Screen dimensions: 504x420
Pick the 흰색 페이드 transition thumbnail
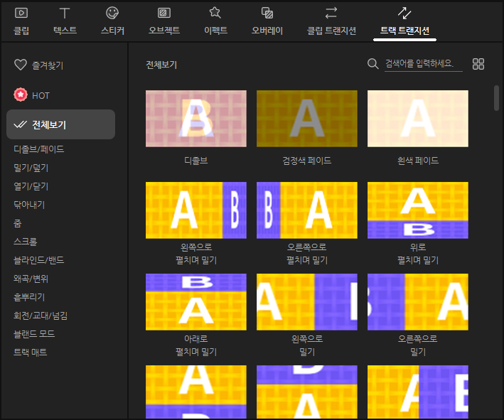418,119
